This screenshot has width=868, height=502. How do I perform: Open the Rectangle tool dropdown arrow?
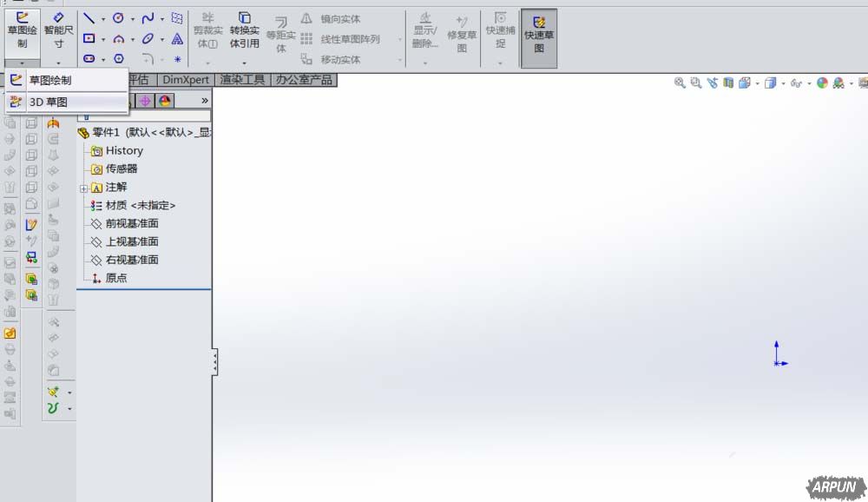tap(103, 39)
